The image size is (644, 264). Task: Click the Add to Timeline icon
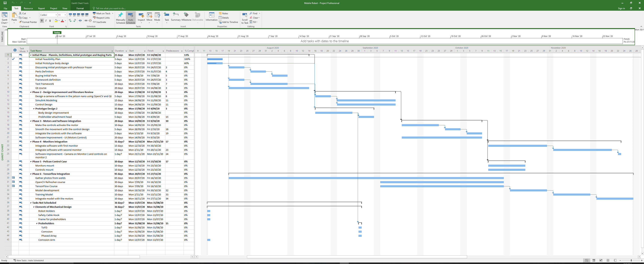click(x=229, y=22)
